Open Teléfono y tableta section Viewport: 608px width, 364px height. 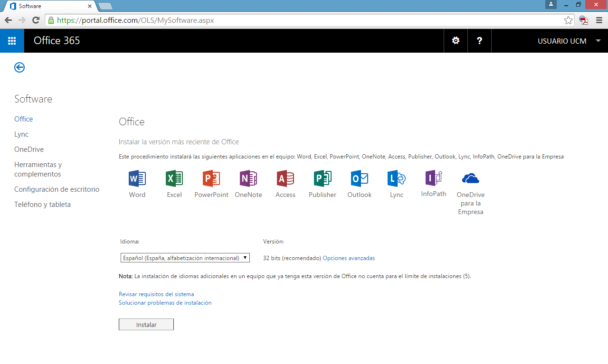(42, 205)
